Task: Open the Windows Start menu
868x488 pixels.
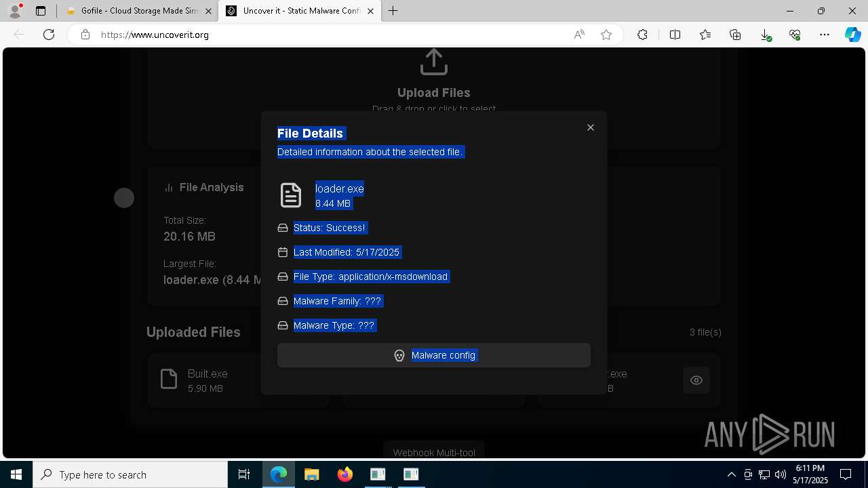Action: click(x=16, y=474)
